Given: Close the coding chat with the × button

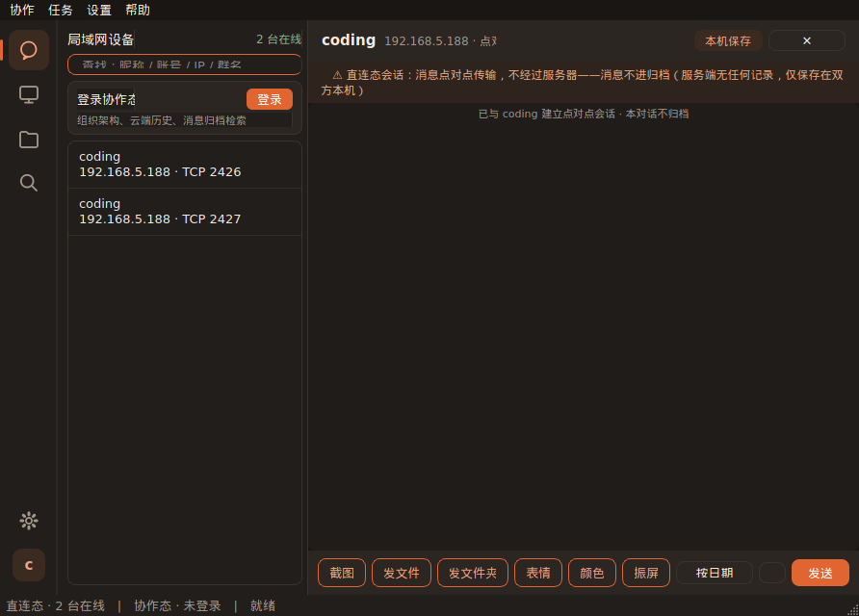Looking at the screenshot, I should pos(806,40).
